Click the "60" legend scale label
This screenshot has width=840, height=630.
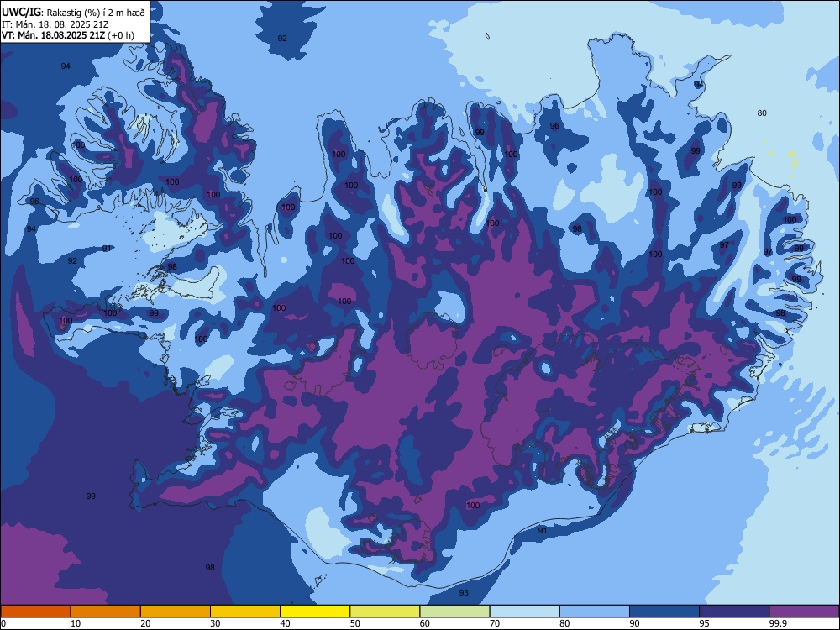pos(425,623)
